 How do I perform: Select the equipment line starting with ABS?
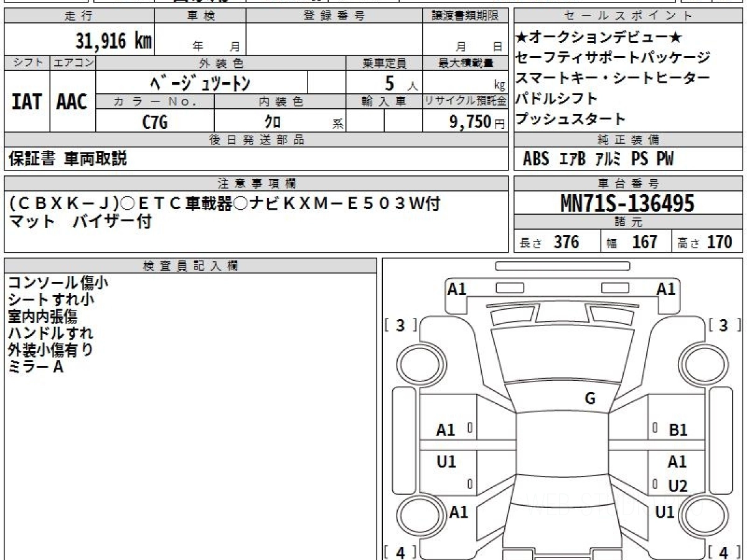[x=598, y=159]
